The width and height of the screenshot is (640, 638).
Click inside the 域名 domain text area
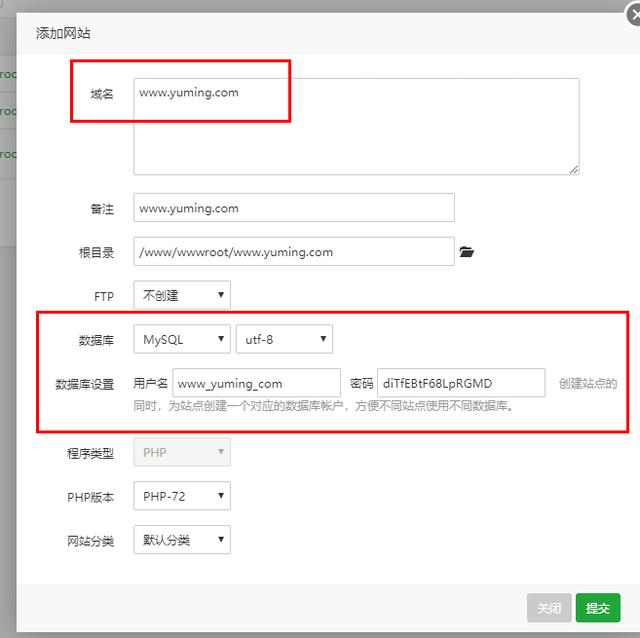(x=356, y=126)
